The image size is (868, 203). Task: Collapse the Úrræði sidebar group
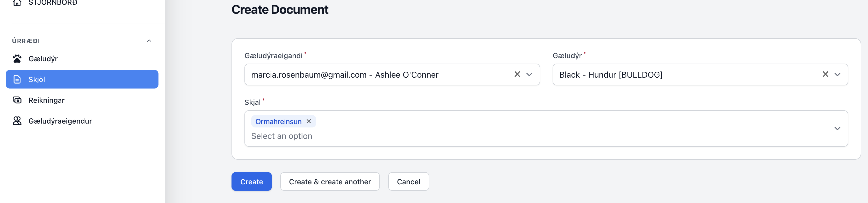pos(149,41)
